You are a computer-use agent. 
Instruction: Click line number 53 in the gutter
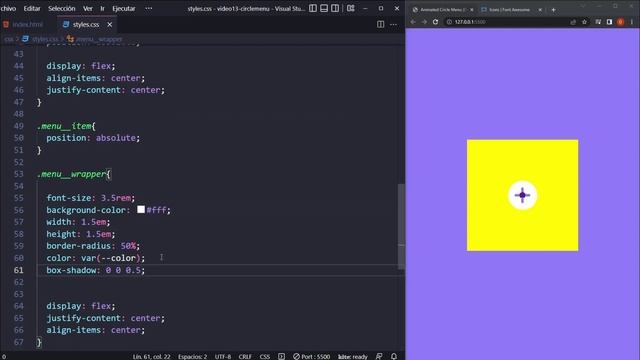click(x=18, y=174)
